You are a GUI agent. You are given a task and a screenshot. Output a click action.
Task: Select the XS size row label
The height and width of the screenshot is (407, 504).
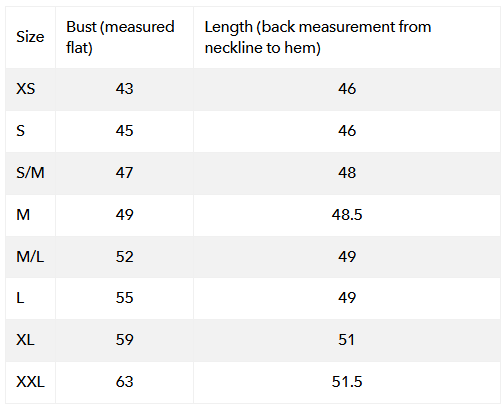pyautogui.click(x=26, y=89)
